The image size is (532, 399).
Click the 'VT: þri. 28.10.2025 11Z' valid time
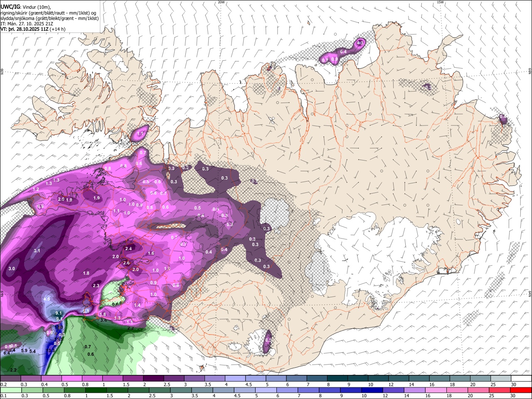click(24, 30)
